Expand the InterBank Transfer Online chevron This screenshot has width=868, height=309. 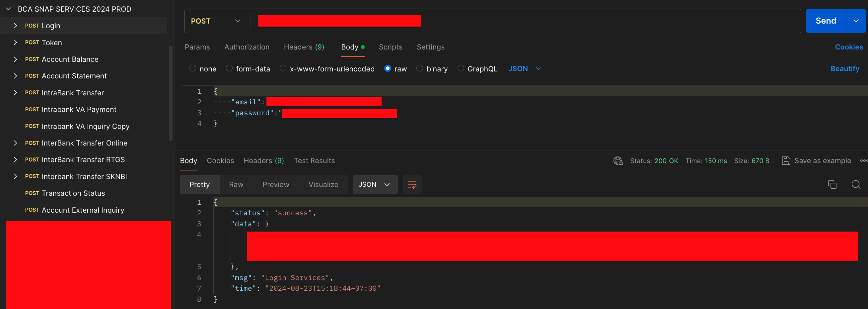tap(15, 143)
